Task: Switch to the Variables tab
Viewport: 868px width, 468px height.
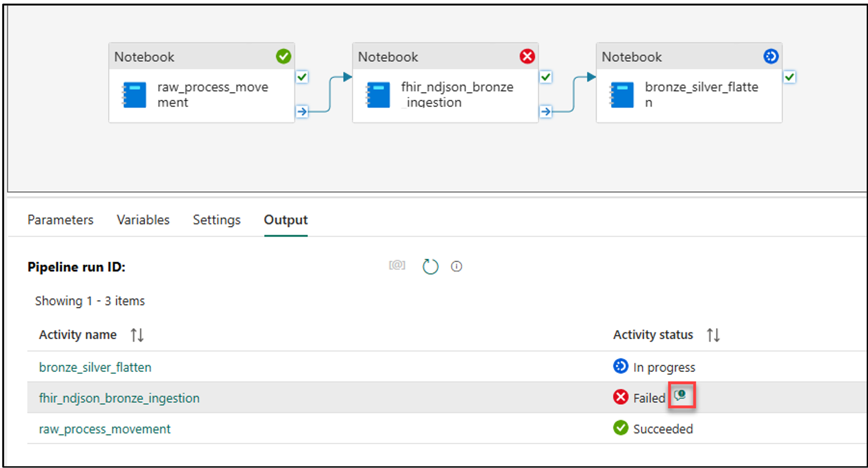Action: [x=143, y=220]
